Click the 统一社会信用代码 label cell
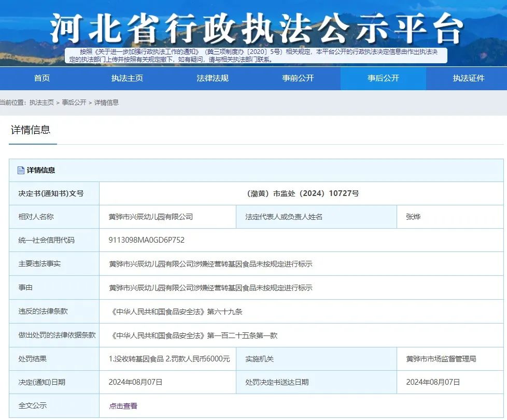Viewport: 507px width, 420px height. point(54,240)
